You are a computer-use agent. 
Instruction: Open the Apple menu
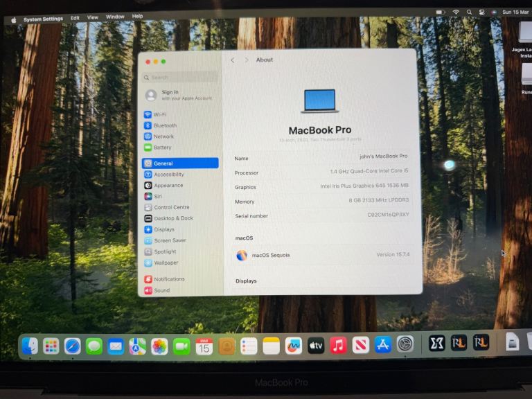coord(13,19)
